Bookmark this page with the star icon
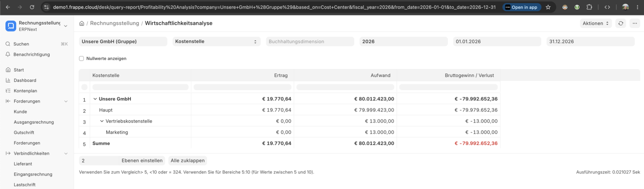 pyautogui.click(x=548, y=7)
